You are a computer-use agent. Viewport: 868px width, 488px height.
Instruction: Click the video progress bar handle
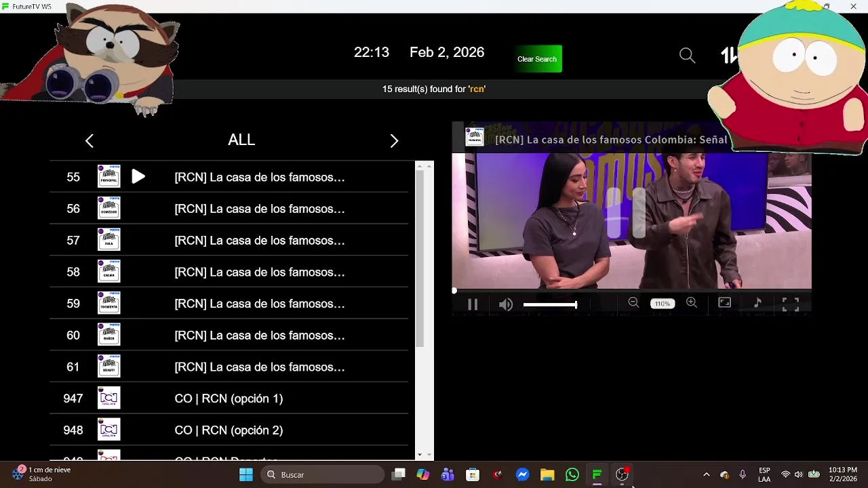(454, 291)
